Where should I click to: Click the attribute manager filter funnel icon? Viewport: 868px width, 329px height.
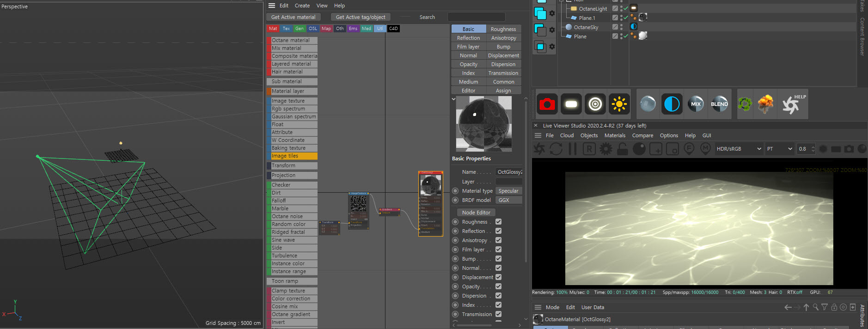coord(825,307)
